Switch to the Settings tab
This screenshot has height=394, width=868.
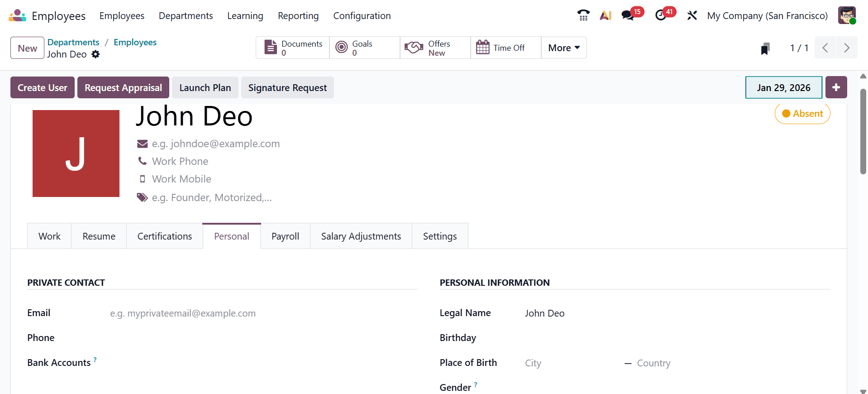click(x=440, y=236)
